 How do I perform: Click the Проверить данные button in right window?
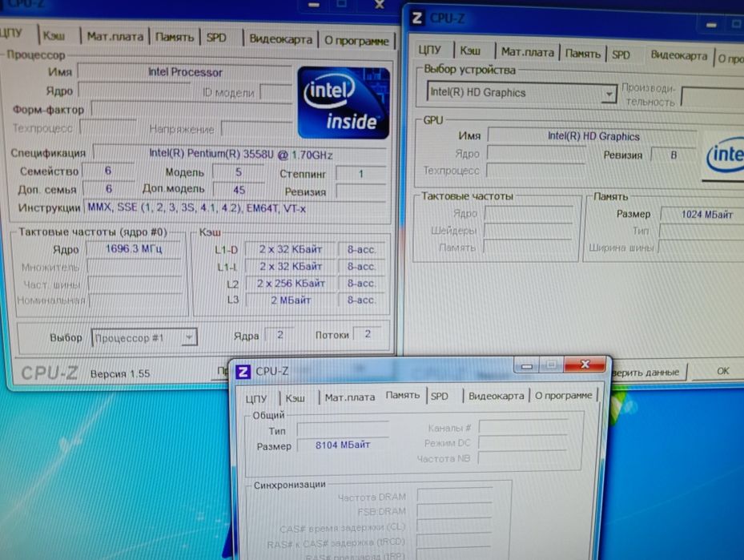pos(648,373)
